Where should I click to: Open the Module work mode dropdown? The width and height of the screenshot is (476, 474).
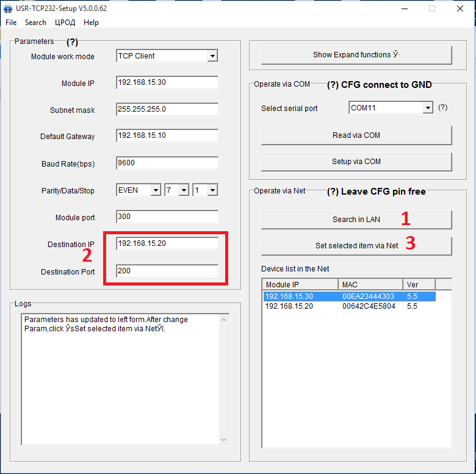tap(212, 56)
